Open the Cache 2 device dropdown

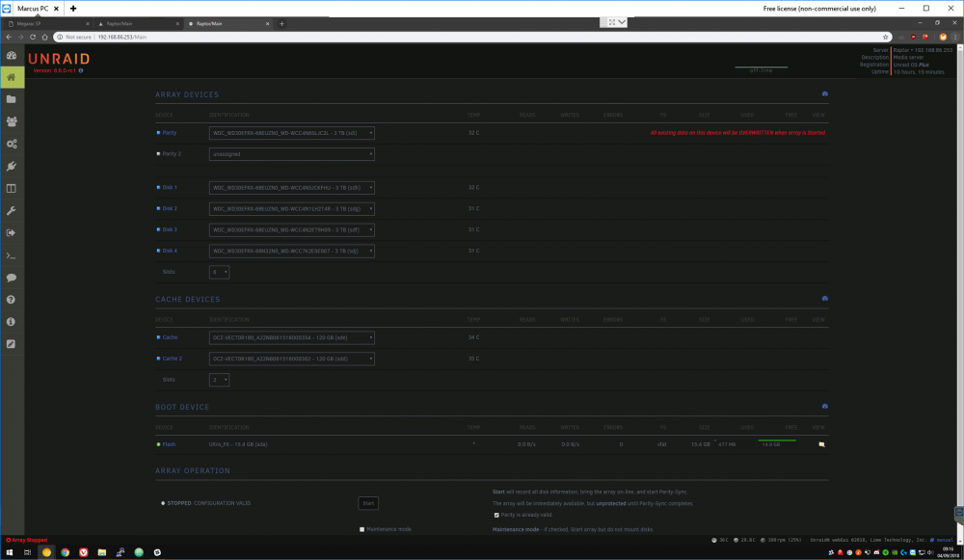tap(292, 359)
